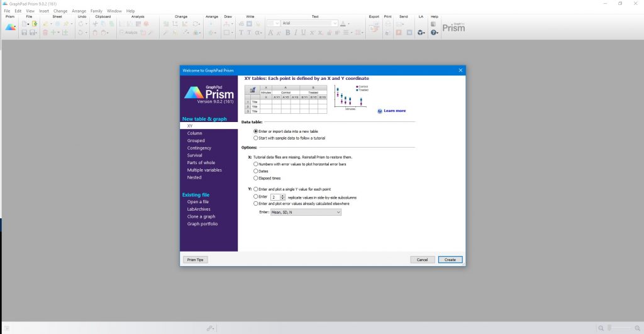The height and width of the screenshot is (334, 644).
Task: Open the Insert menu
Action: [44, 11]
